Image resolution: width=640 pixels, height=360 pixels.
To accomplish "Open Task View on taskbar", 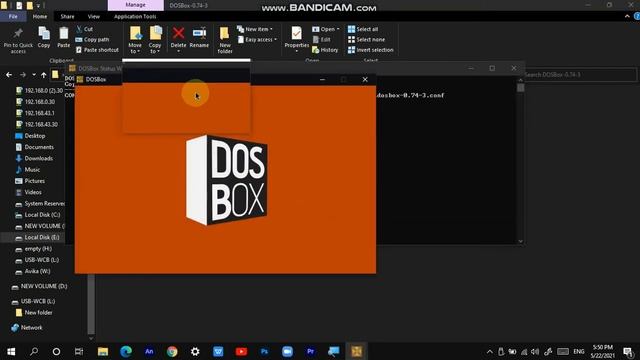I will click(x=79, y=351).
